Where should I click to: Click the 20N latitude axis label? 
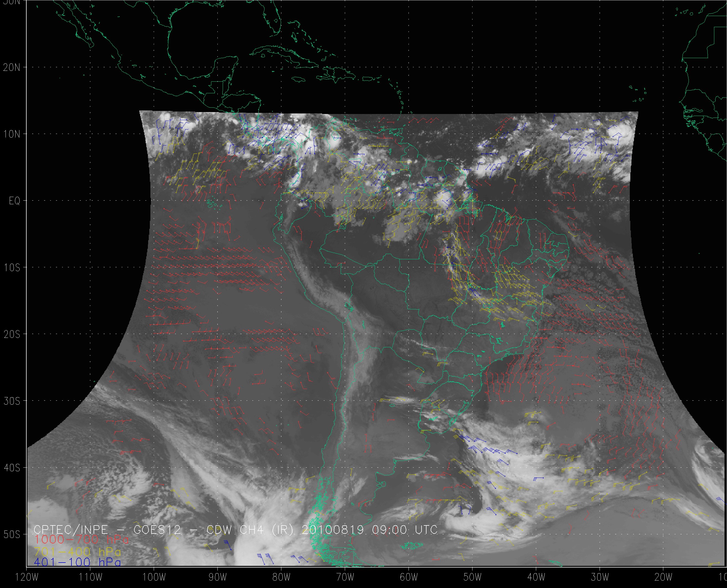pos(12,68)
